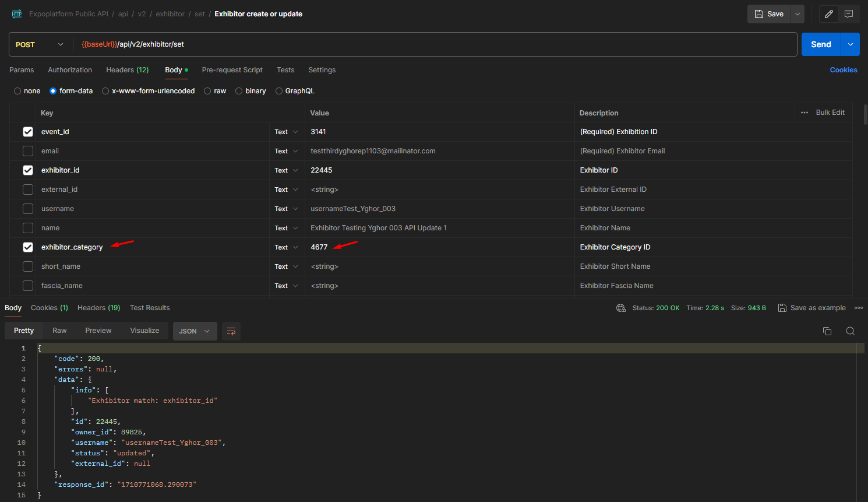
Task: Open the response Headers (19) tab
Action: 98,308
